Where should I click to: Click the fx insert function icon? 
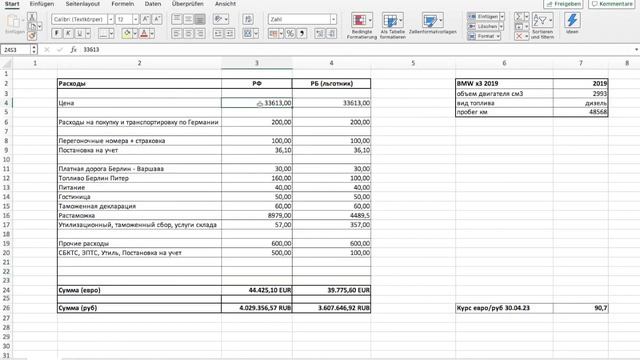pyautogui.click(x=73, y=49)
